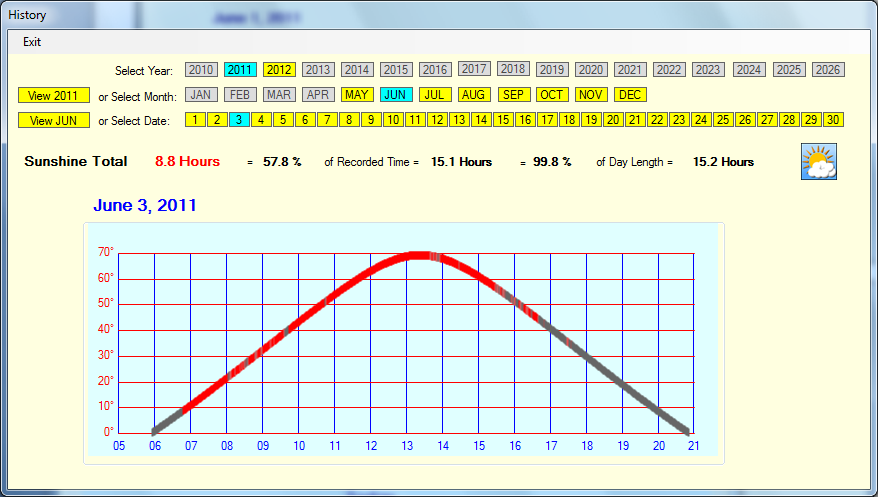Click the red 8.8 Hours sunshine value

[x=188, y=162]
